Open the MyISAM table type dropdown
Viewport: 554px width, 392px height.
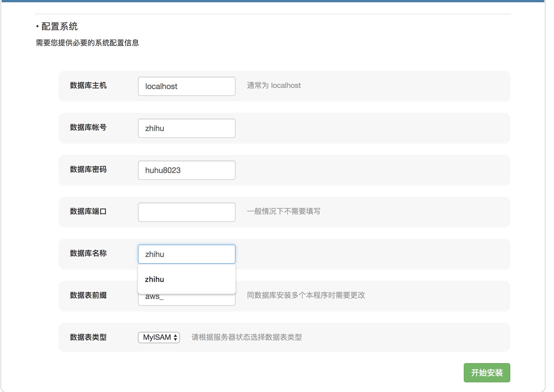(x=159, y=338)
